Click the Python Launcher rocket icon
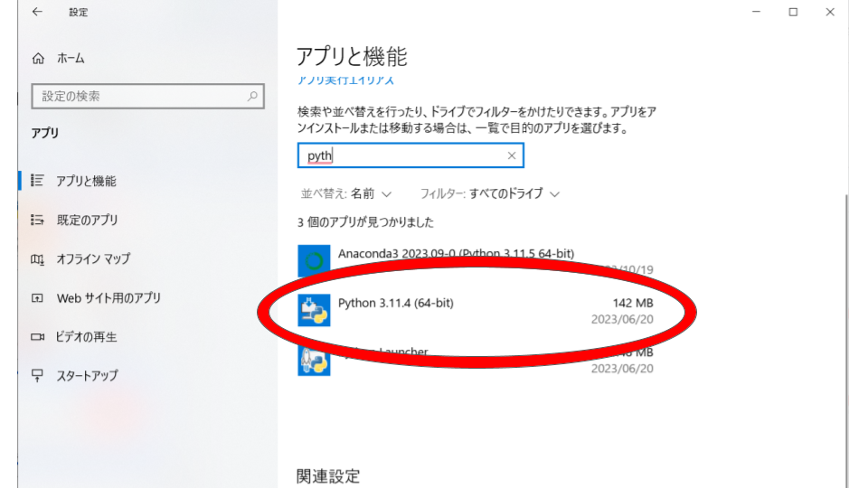Viewport: 868px width, 488px height. tap(314, 361)
